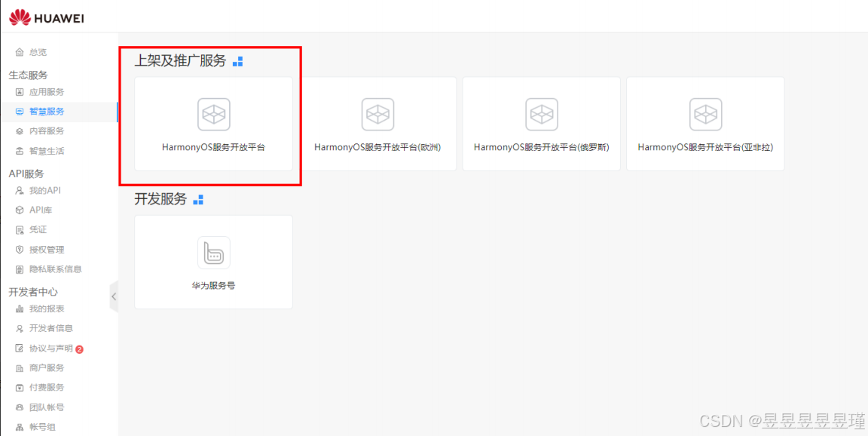Click the 欧洲 platform cube icon

377,114
